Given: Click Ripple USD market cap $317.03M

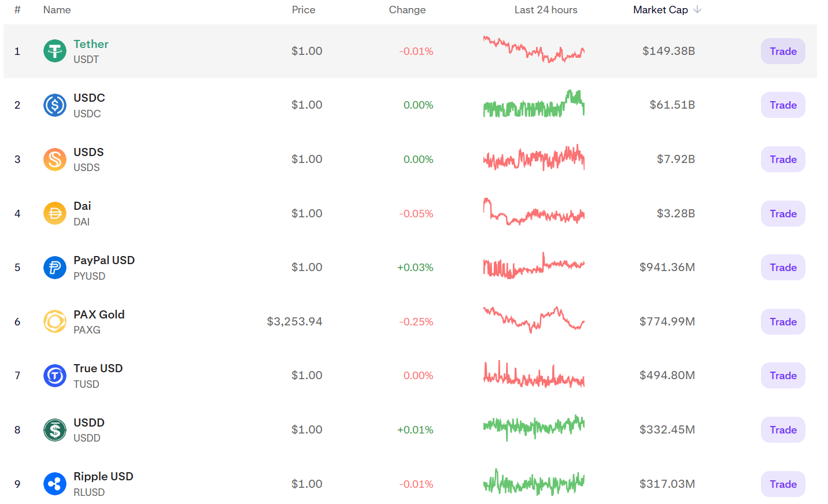Looking at the screenshot, I should coord(667,484).
